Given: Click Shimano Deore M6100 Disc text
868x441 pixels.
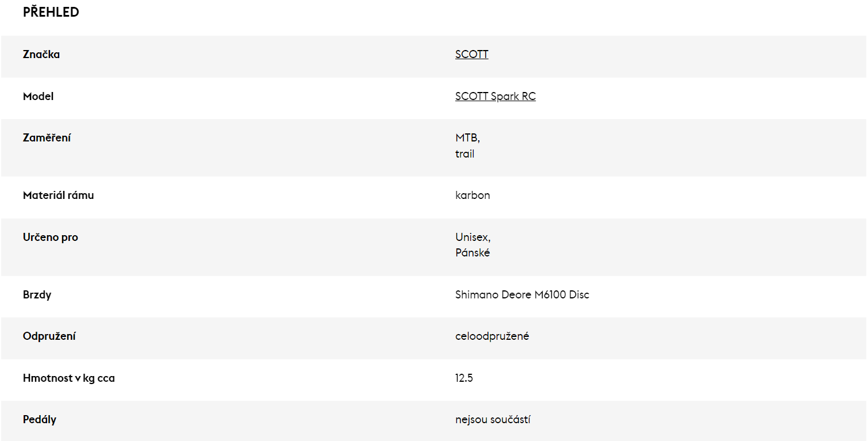Looking at the screenshot, I should 522,295.
